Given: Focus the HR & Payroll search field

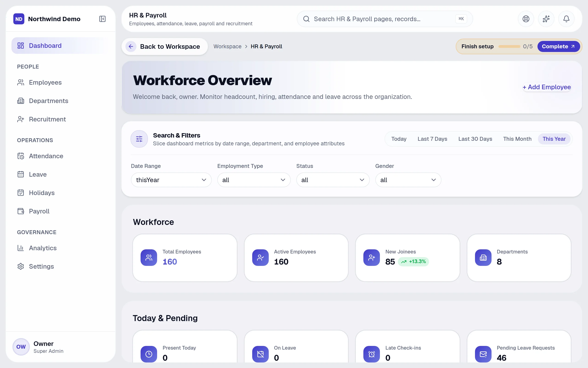Looking at the screenshot, I should click(x=385, y=19).
